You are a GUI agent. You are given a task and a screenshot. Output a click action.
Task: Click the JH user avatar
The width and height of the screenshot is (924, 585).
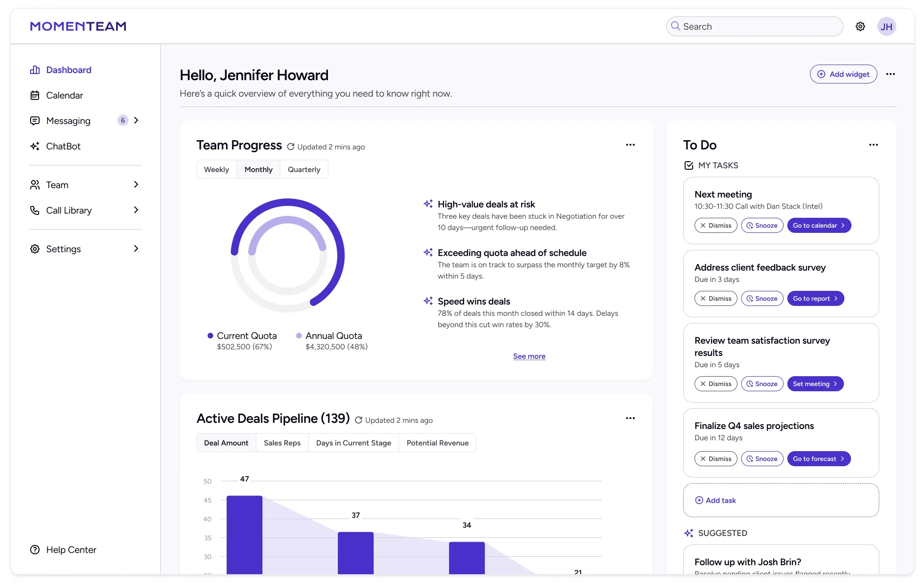coord(886,26)
